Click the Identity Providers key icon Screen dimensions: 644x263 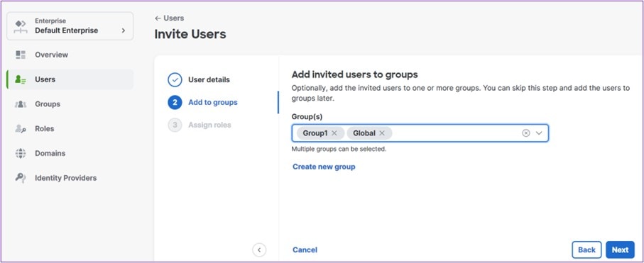(21, 178)
